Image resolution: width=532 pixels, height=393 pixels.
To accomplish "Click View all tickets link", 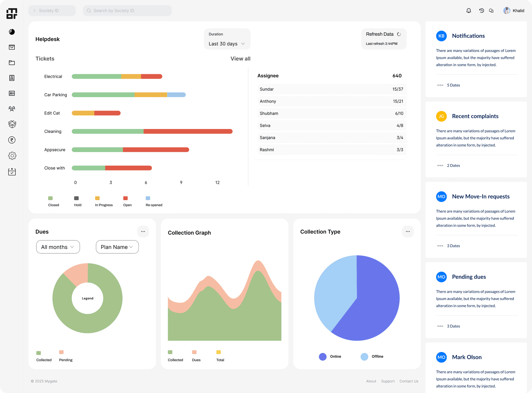I will pos(240,59).
